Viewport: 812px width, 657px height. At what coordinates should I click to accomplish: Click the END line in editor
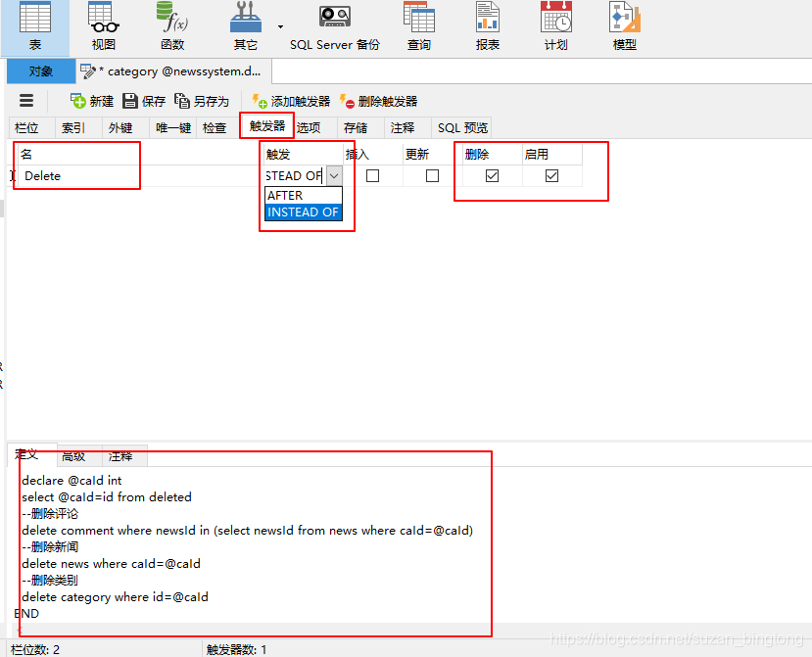26,614
